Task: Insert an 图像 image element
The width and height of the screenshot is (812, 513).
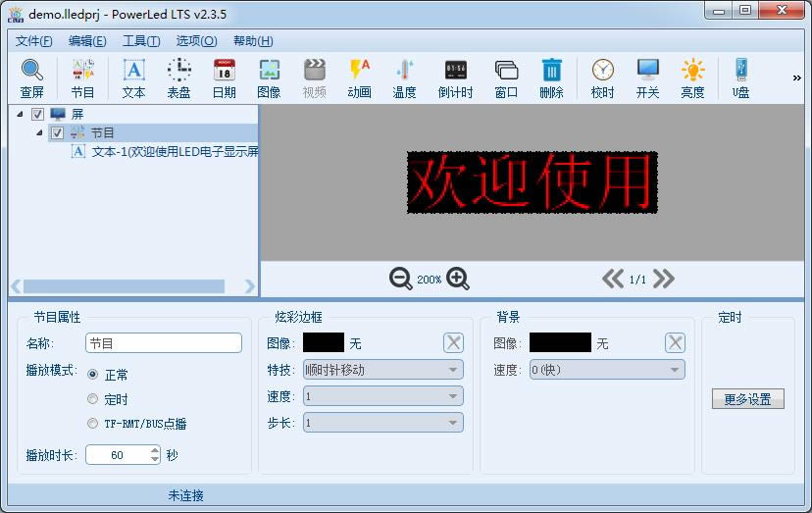Action: [x=269, y=78]
